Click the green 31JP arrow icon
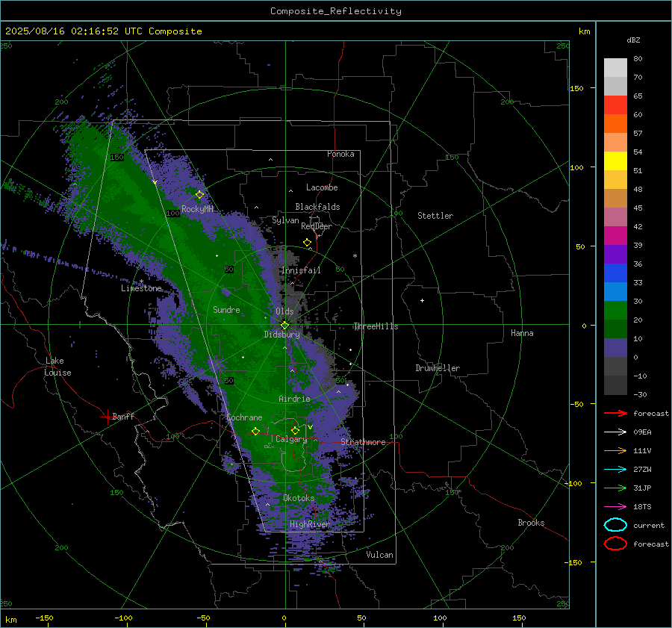672x628 pixels. tap(615, 488)
